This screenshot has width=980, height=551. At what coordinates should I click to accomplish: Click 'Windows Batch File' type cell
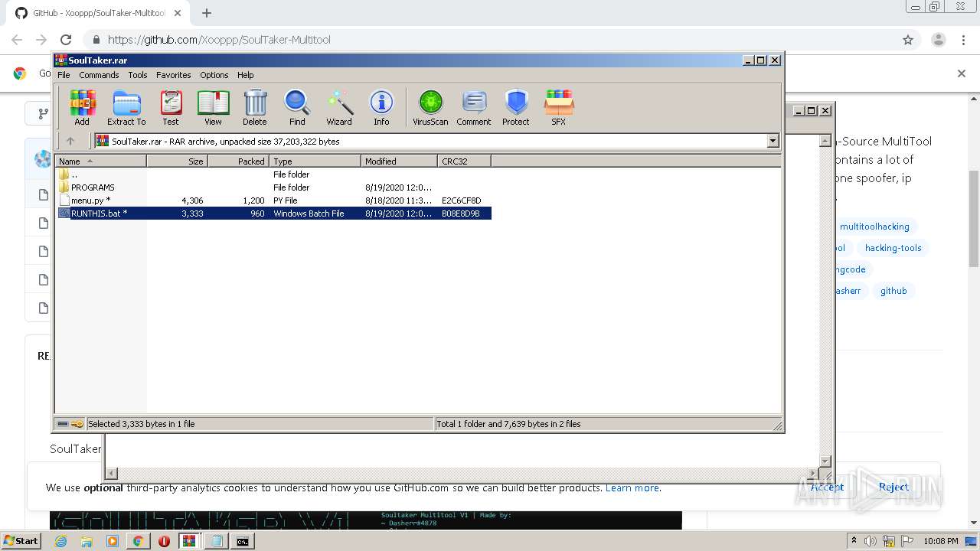coord(309,214)
